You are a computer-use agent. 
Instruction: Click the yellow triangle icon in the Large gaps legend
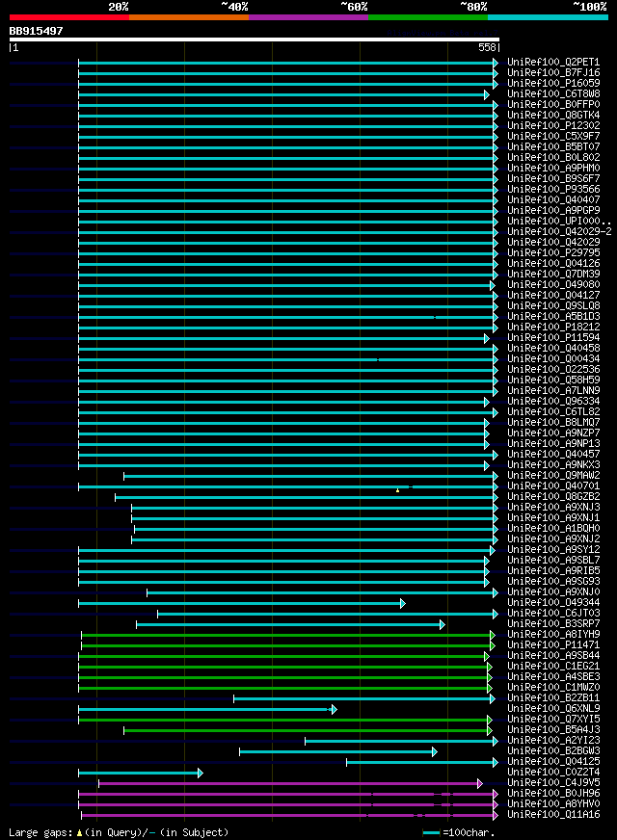[x=79, y=833]
